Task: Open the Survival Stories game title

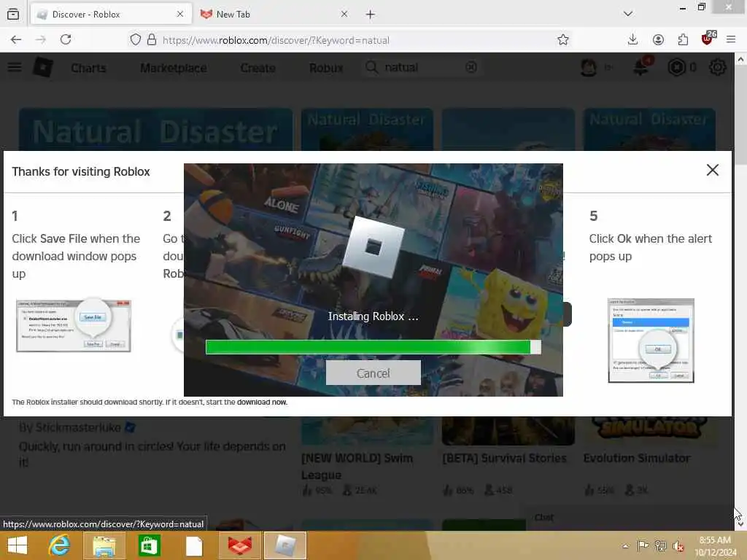Action: [x=504, y=458]
